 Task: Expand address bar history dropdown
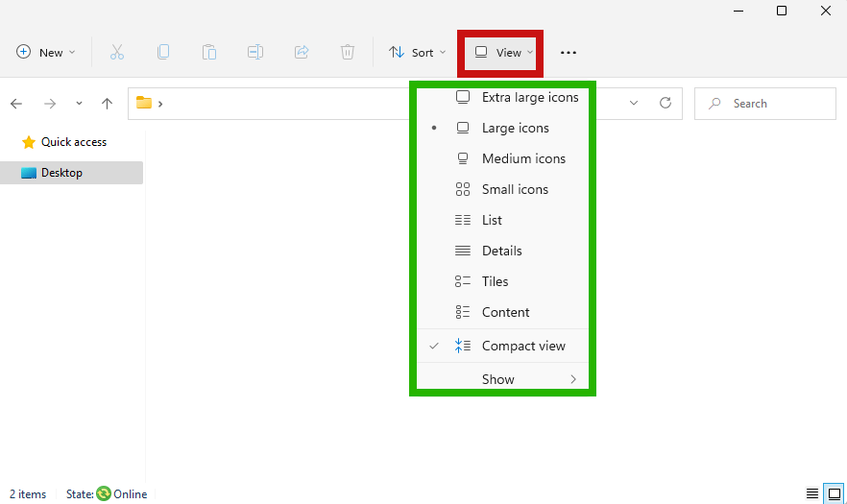tap(634, 103)
